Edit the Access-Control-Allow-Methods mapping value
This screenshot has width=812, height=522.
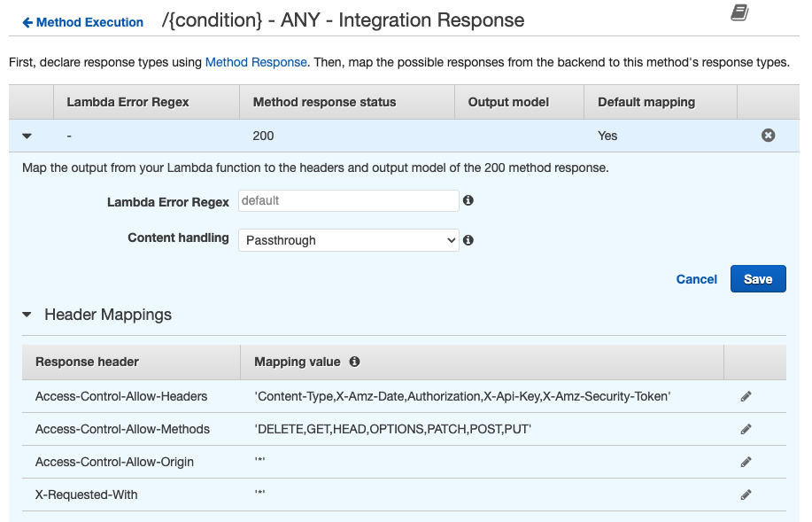point(746,429)
